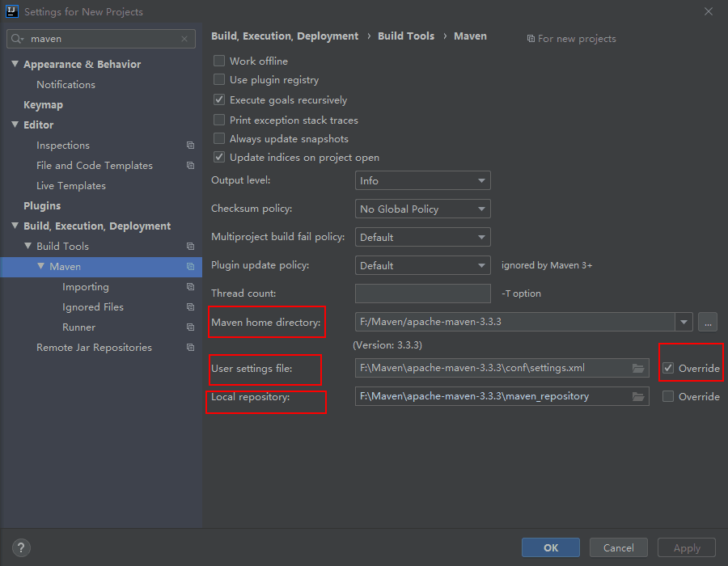
Task: Click the Thread count input field
Action: [x=422, y=294]
